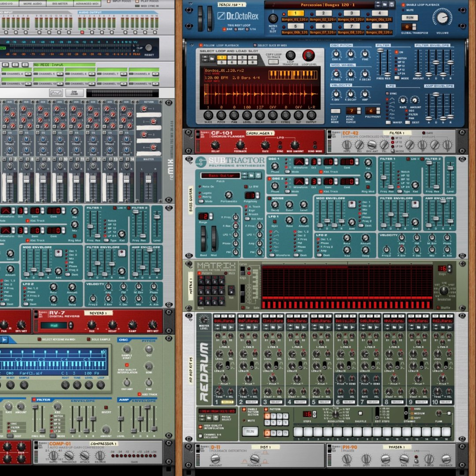Click the Dr. OctoRex Volume knob

coord(442,18)
